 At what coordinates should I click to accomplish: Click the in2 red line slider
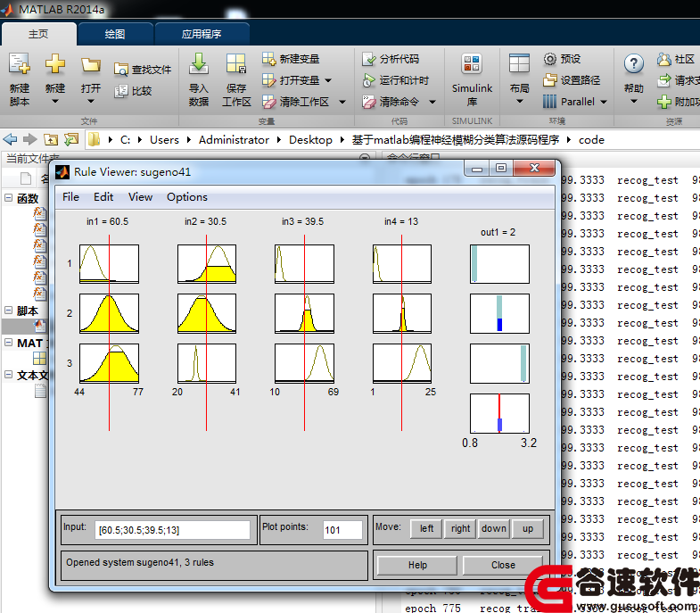tap(206, 333)
